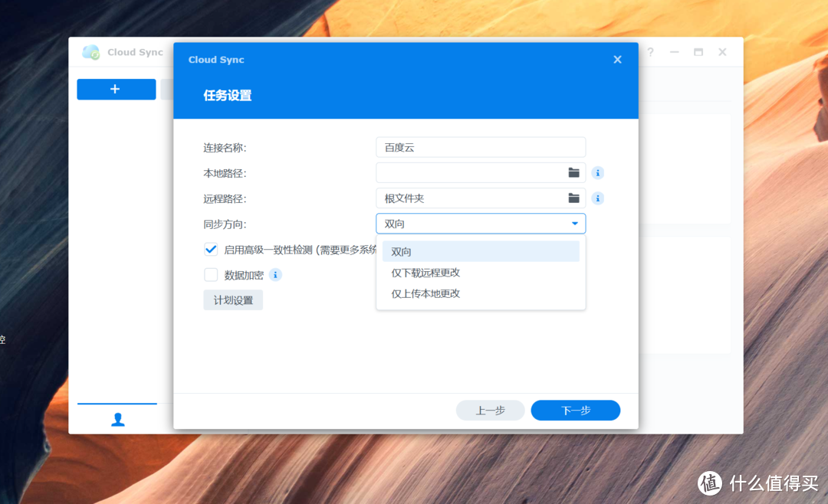Open the 同步方向 dropdown arrow

[x=573, y=223]
